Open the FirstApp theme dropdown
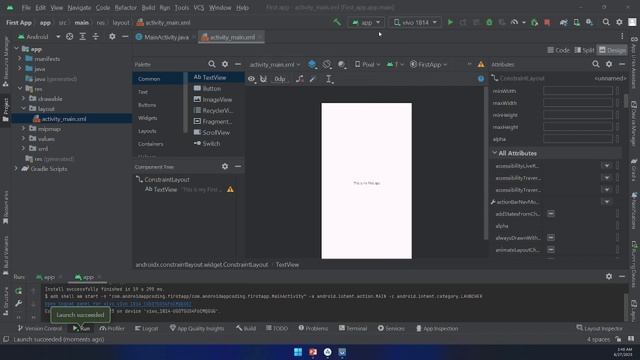640x360 pixels. (x=428, y=64)
